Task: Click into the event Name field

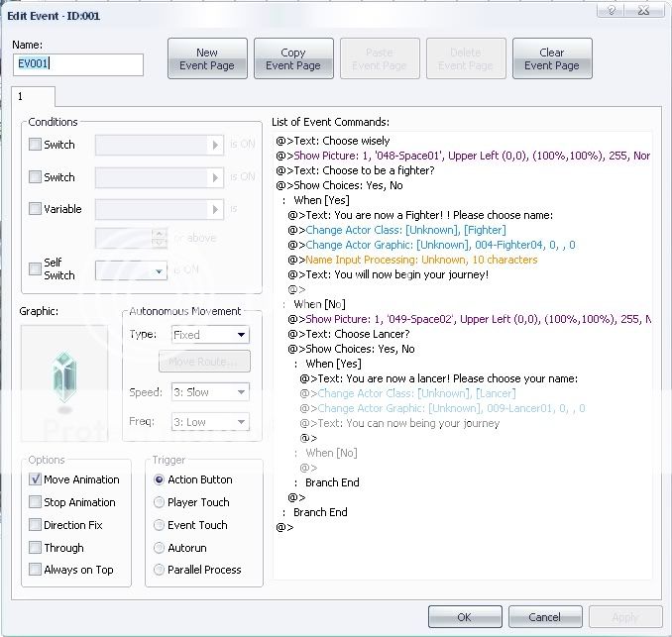Action: (78, 64)
